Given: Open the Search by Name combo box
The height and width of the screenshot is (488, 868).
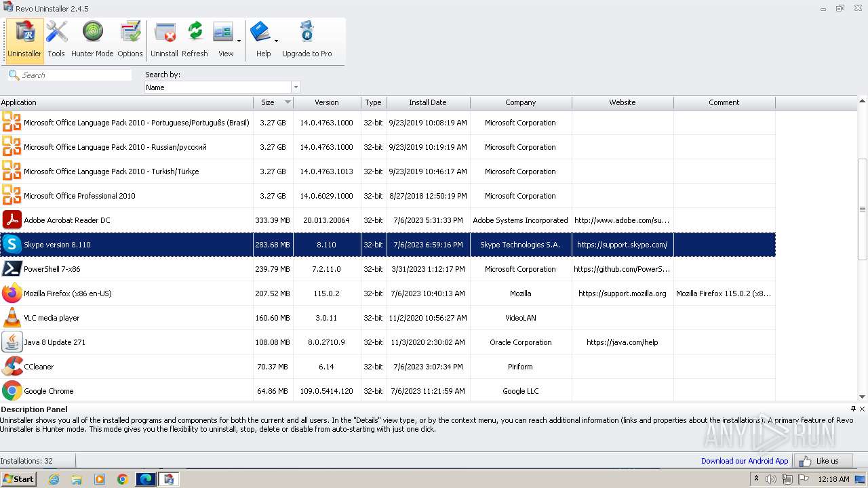Looking at the screenshot, I should 222,87.
